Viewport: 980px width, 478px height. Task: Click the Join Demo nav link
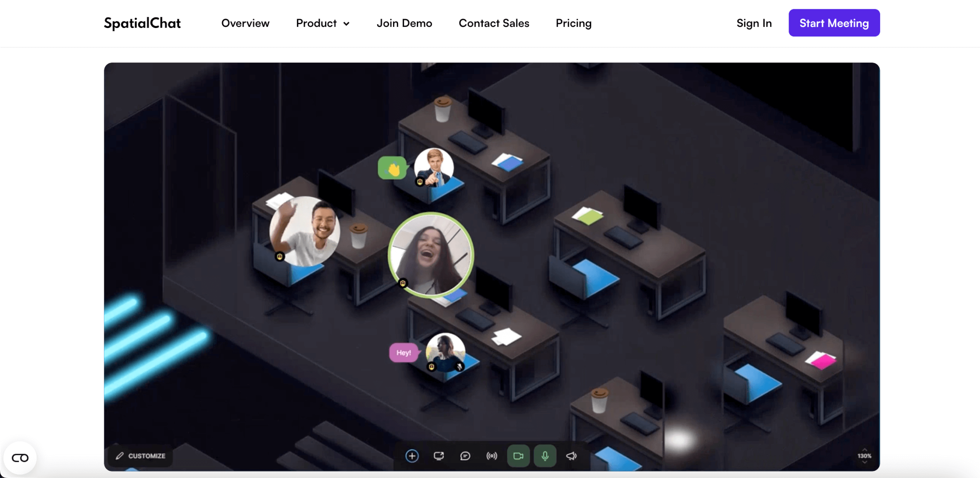tap(404, 23)
